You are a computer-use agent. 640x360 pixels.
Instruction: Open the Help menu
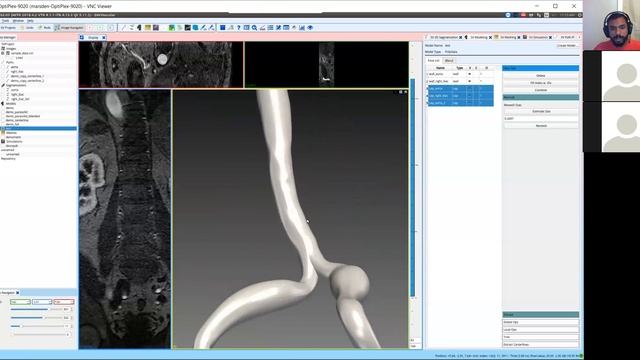pos(31,21)
